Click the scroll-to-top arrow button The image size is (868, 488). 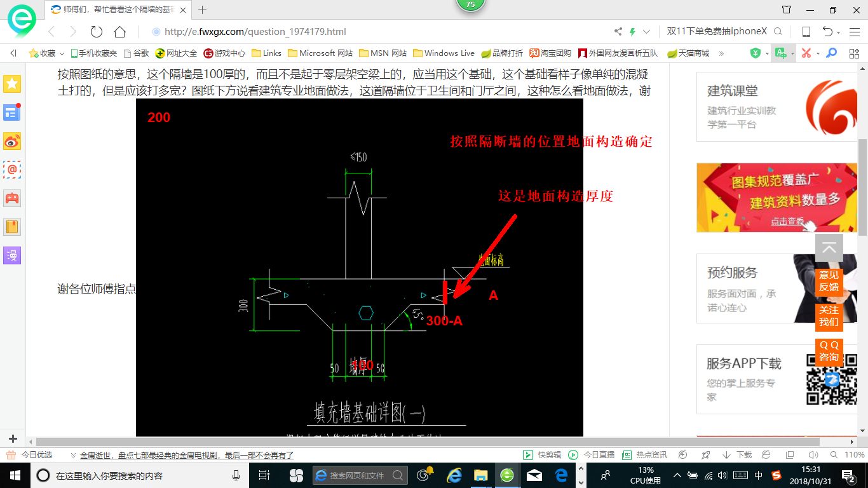[x=829, y=248]
